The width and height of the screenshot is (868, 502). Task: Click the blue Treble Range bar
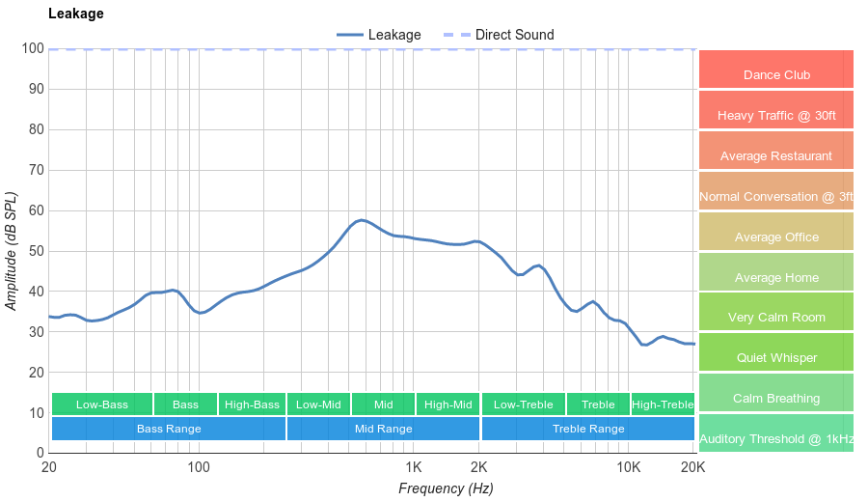[x=588, y=429]
